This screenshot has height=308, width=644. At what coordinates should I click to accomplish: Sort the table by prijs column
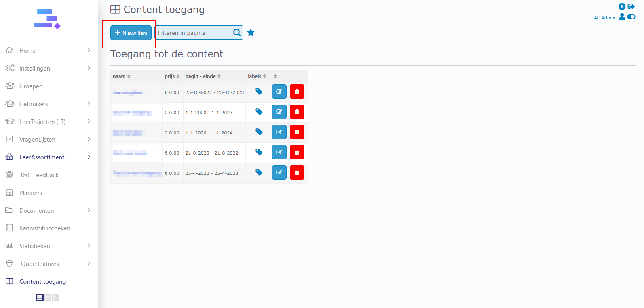pyautogui.click(x=172, y=76)
